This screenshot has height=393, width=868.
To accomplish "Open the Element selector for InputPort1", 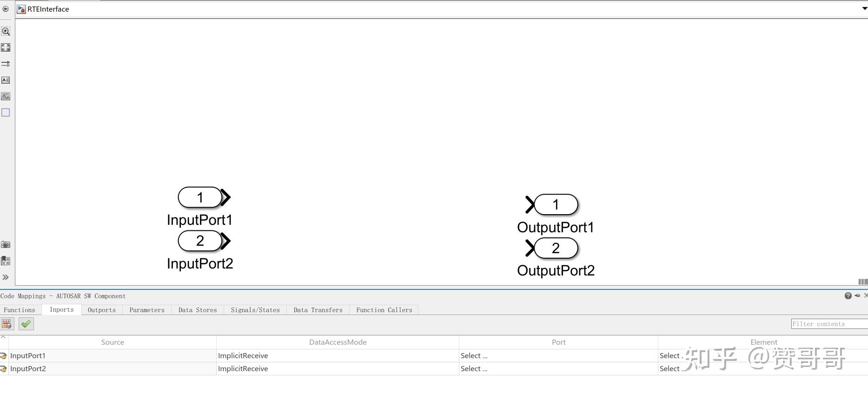I will (763, 356).
